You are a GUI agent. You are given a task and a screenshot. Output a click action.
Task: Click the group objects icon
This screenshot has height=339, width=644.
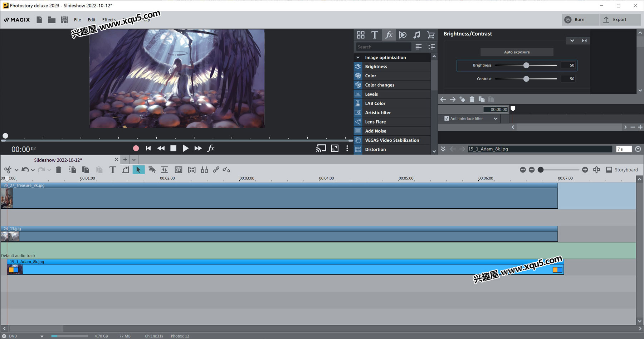point(192,170)
